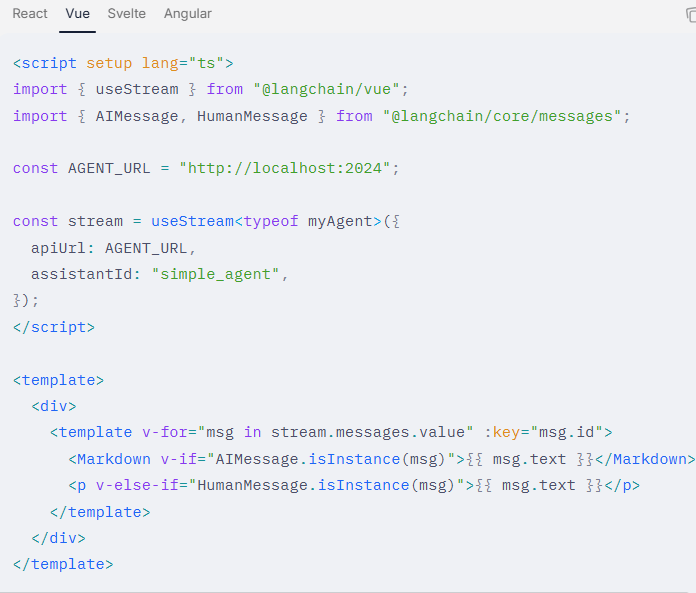Click the apiUrl property name
This screenshot has height=593, width=696.
[58, 248]
